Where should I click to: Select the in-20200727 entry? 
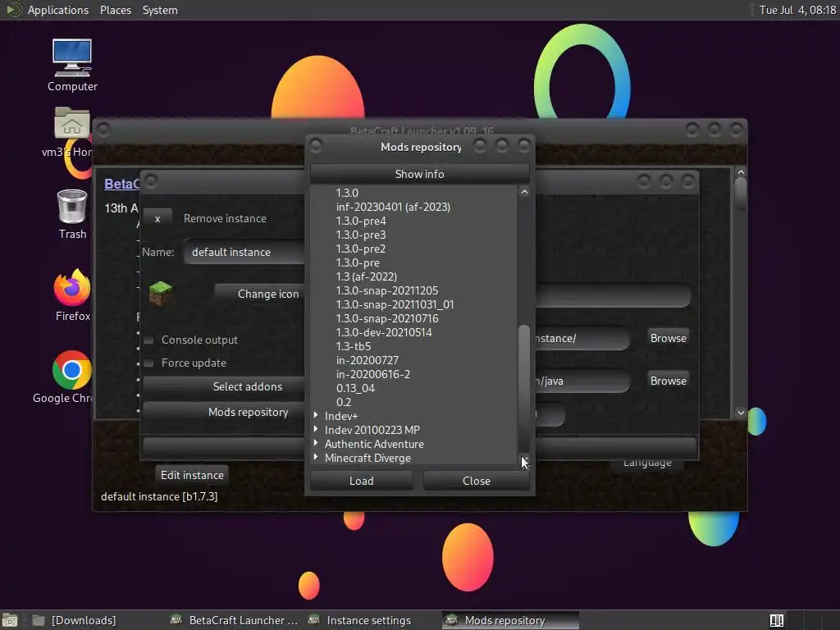click(x=367, y=360)
